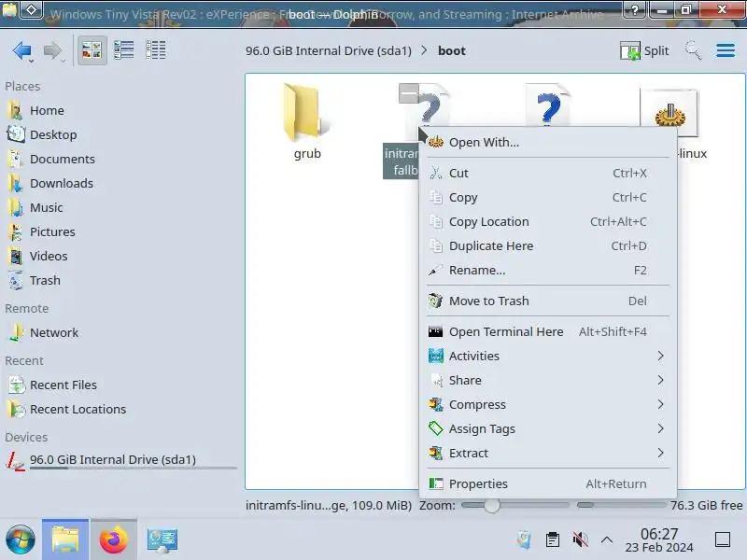Switch to Icons view mode
Image resolution: width=747 pixels, height=560 pixels.
pos(92,50)
